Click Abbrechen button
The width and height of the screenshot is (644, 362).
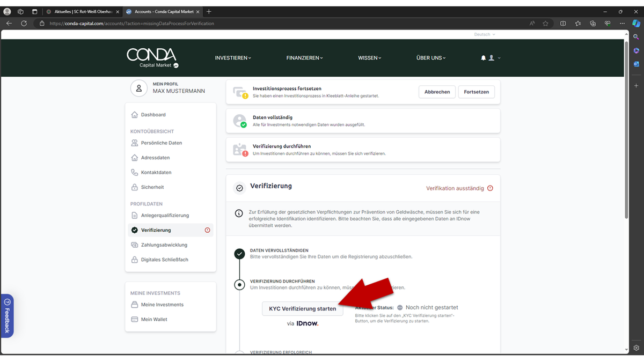coord(437,92)
